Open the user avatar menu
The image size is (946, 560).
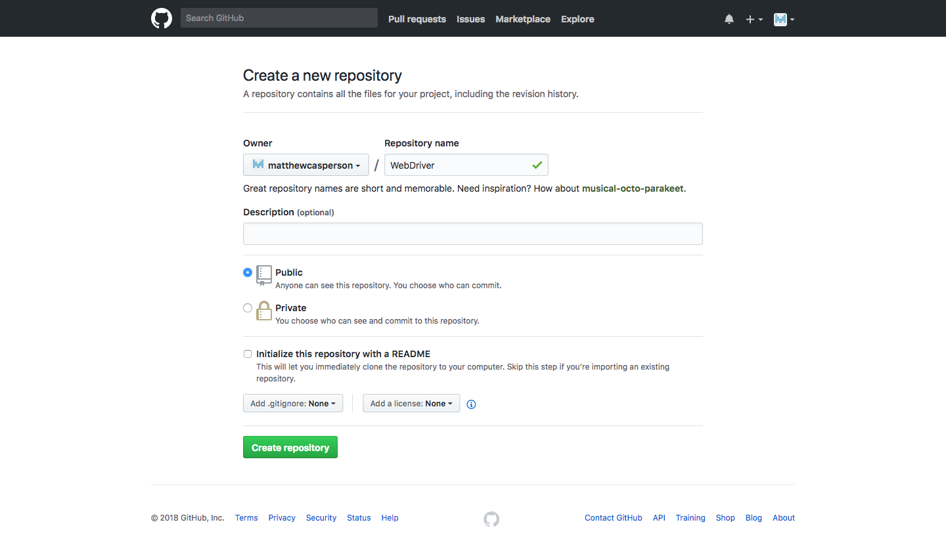click(784, 19)
